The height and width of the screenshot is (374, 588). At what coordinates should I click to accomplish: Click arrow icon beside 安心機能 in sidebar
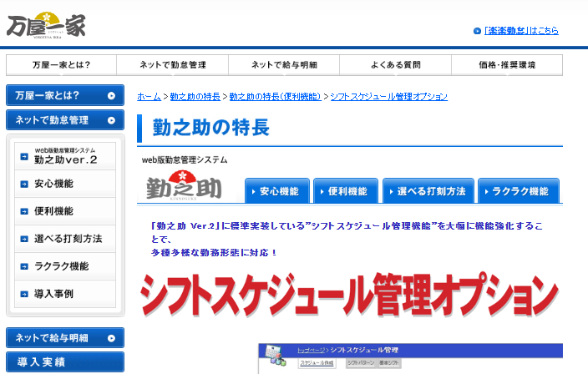[24, 184]
